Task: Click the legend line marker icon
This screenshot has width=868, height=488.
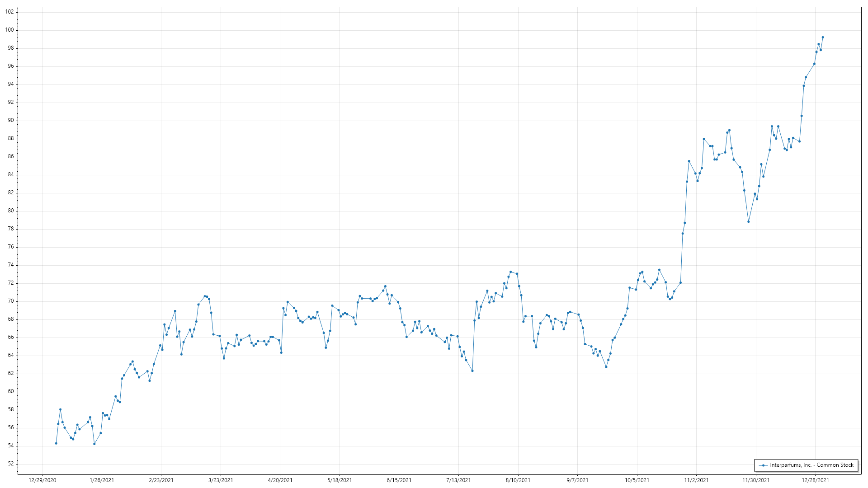Action: tap(763, 465)
